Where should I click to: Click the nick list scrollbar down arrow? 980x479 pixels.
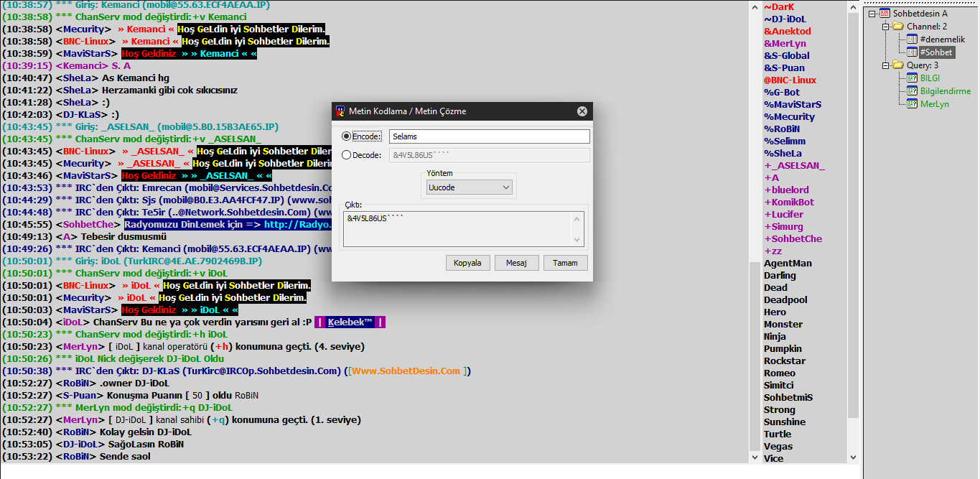click(853, 457)
